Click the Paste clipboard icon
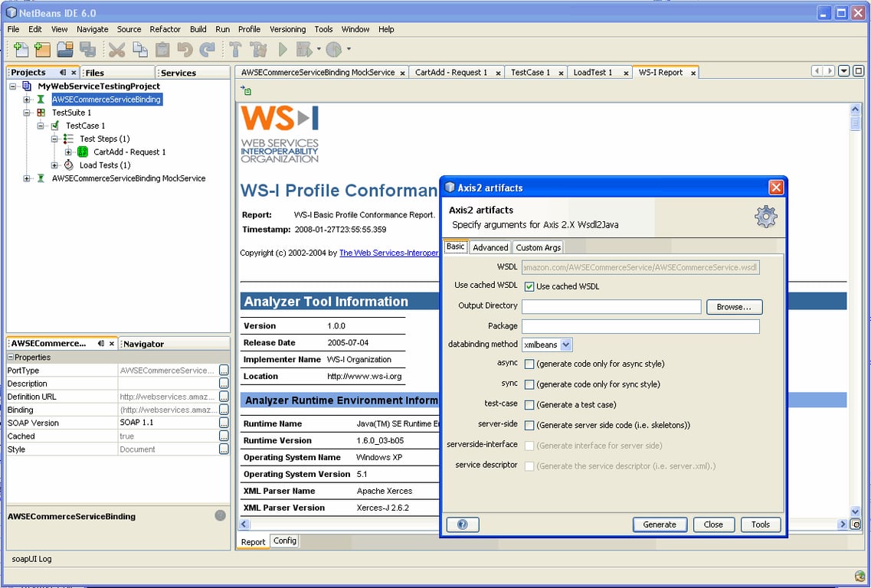 tap(162, 50)
